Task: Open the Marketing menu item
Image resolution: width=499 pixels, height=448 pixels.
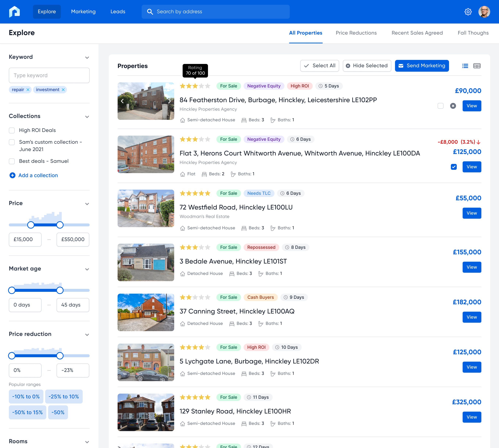Action: pyautogui.click(x=83, y=12)
